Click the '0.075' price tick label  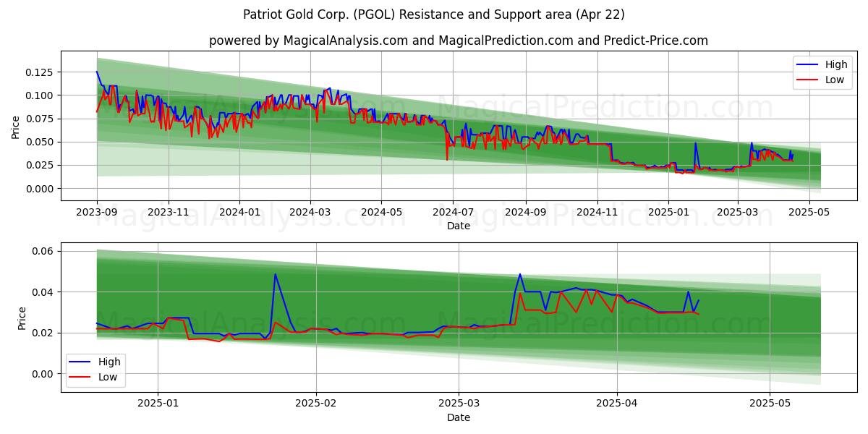pyautogui.click(x=40, y=119)
